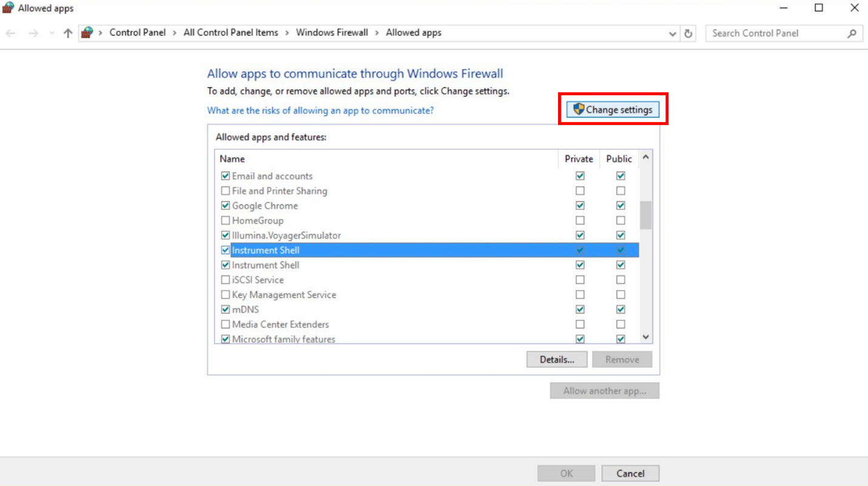Click the Windows Firewall title bar icon
Image resolution: width=868 pixels, height=486 pixels.
coord(8,8)
